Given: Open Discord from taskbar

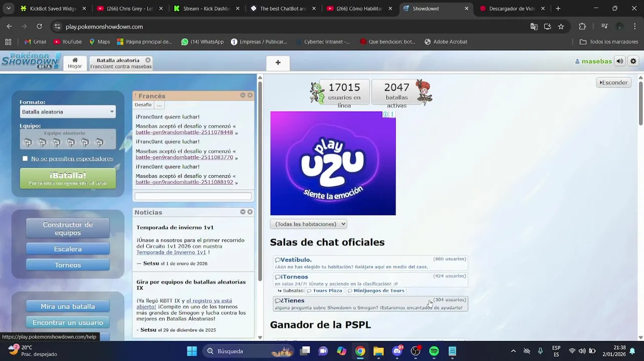Looking at the screenshot, I should pos(397,351).
